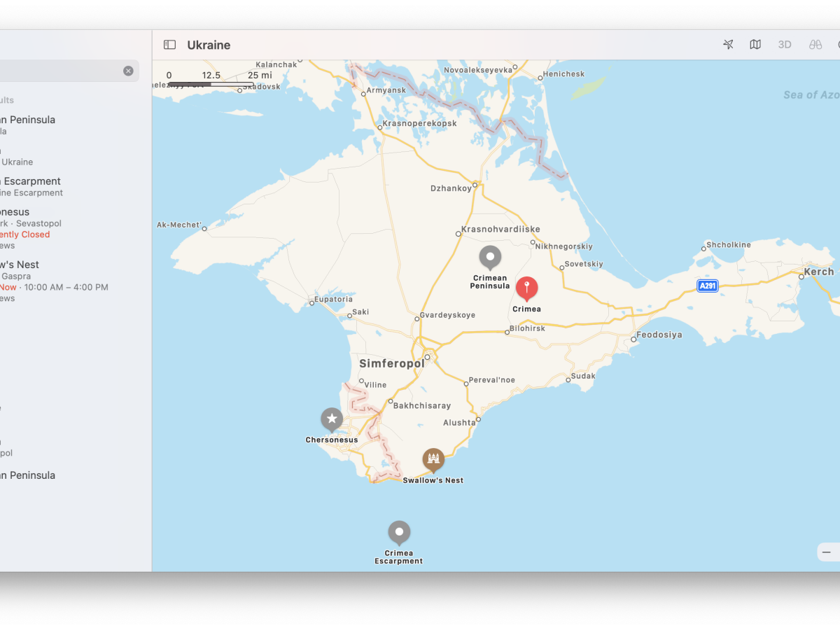Screen dimensions: 840x630
Task: Toggle the sidebar panel icon
Action: pos(169,45)
